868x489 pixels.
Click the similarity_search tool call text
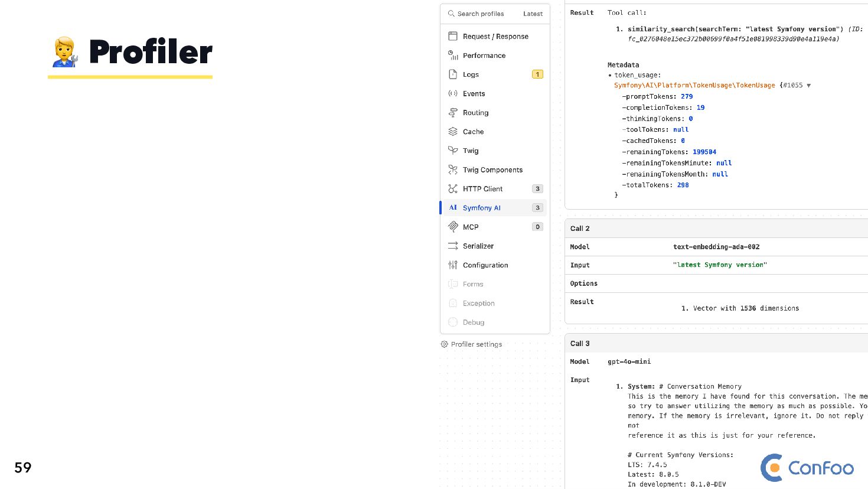735,29
